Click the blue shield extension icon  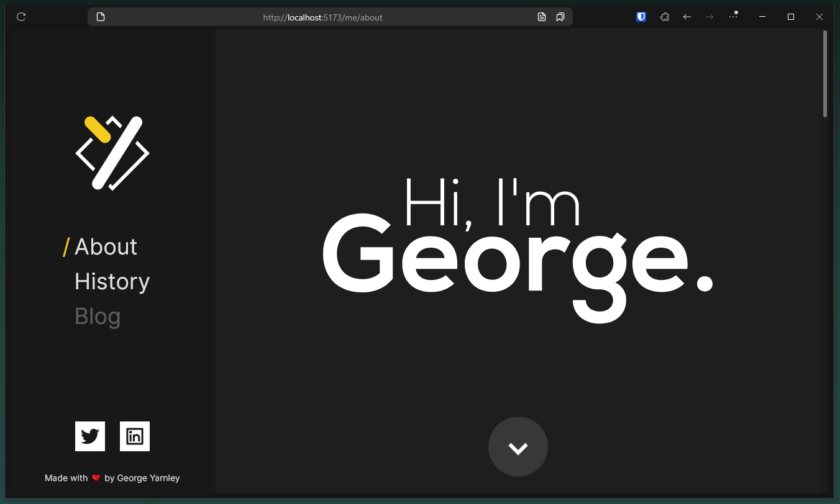click(x=641, y=17)
